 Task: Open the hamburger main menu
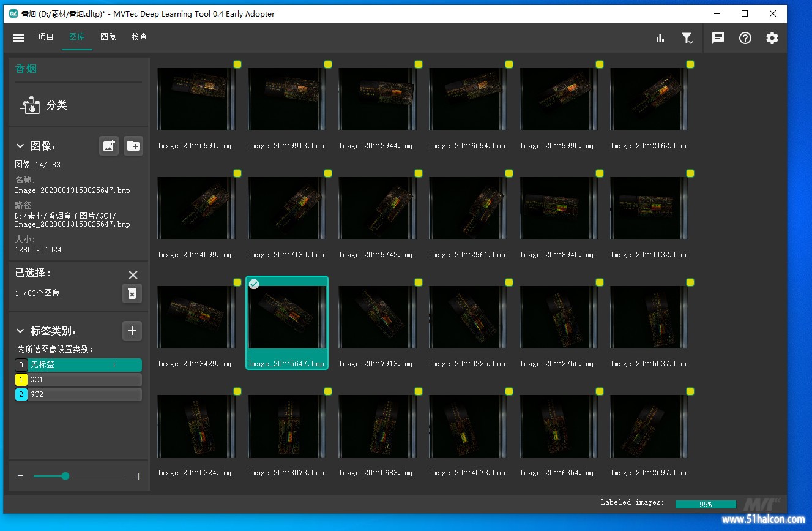point(18,37)
